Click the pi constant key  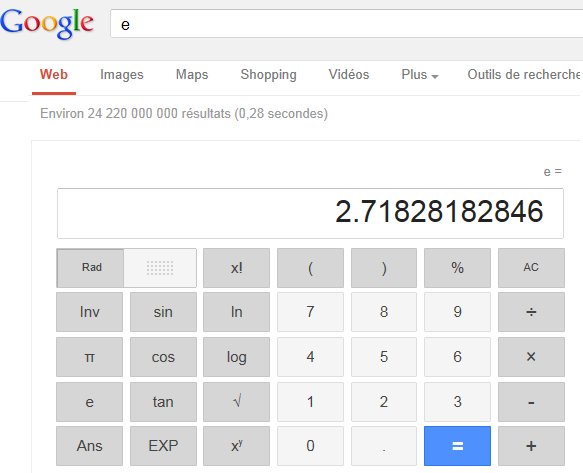(x=89, y=357)
